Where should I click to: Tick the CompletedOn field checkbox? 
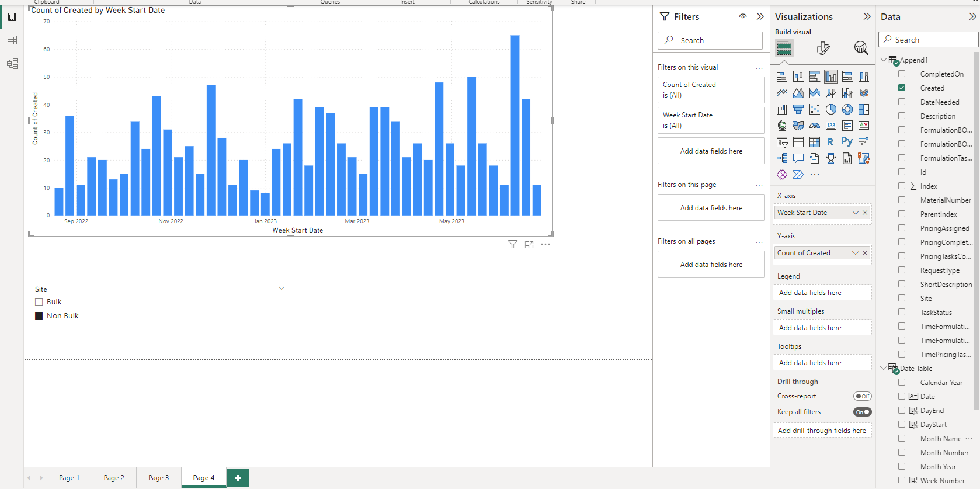(x=902, y=74)
